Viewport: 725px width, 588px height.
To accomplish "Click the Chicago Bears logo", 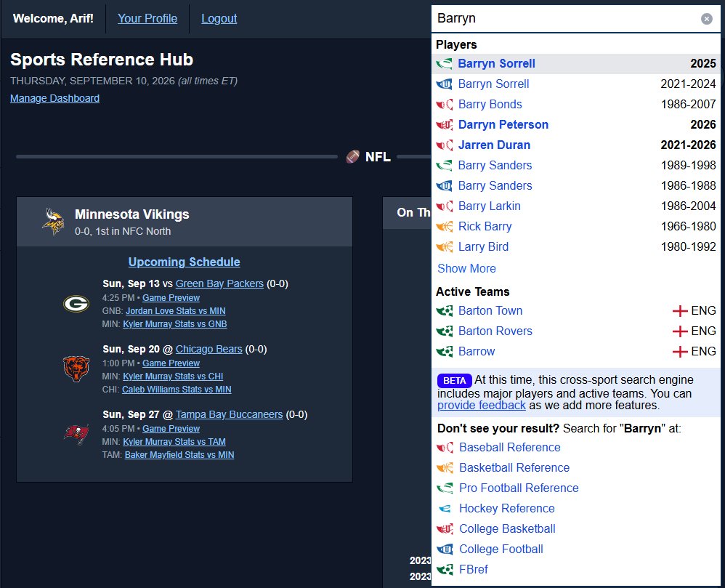I will coord(76,368).
